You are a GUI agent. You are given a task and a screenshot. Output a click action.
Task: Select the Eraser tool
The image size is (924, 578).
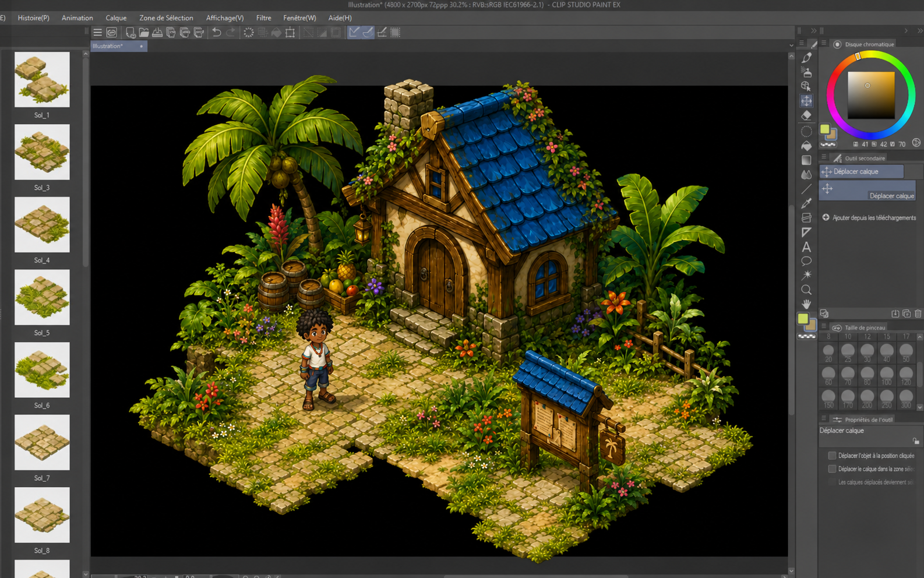pos(806,115)
